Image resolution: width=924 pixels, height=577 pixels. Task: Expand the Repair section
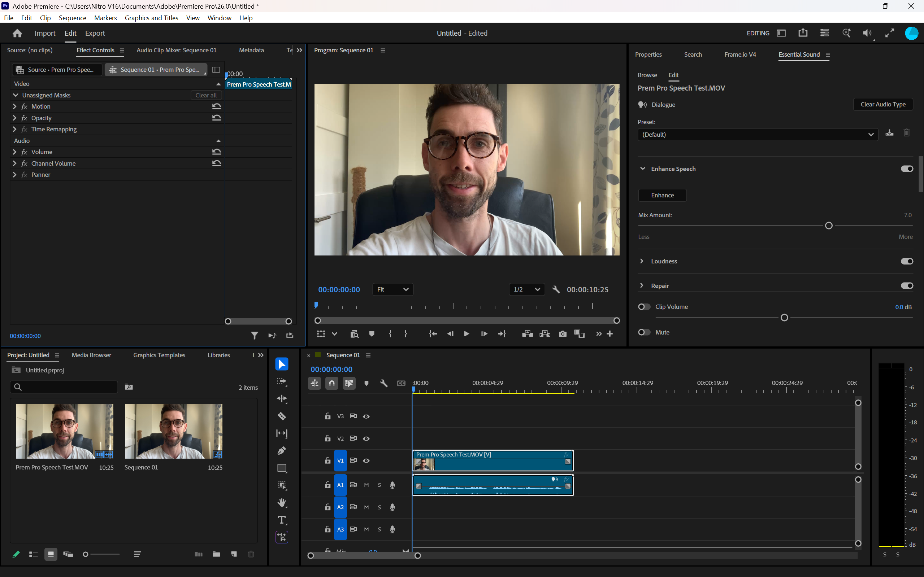642,285
